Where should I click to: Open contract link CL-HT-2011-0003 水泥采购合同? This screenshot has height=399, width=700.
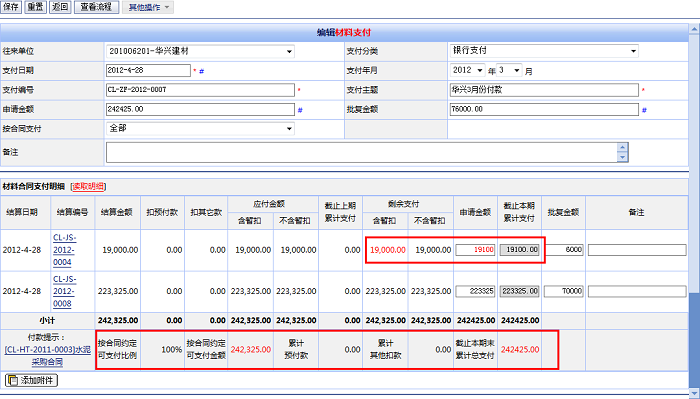[x=47, y=356]
